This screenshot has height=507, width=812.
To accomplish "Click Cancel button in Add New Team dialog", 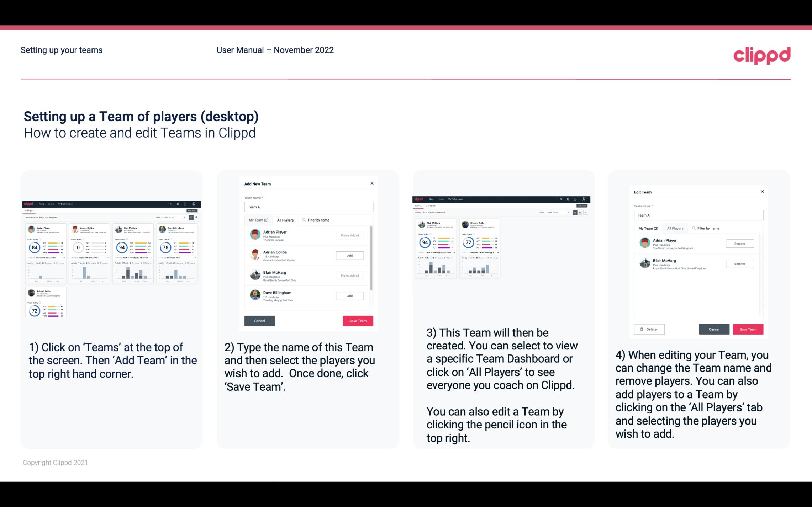I will coord(259,320).
